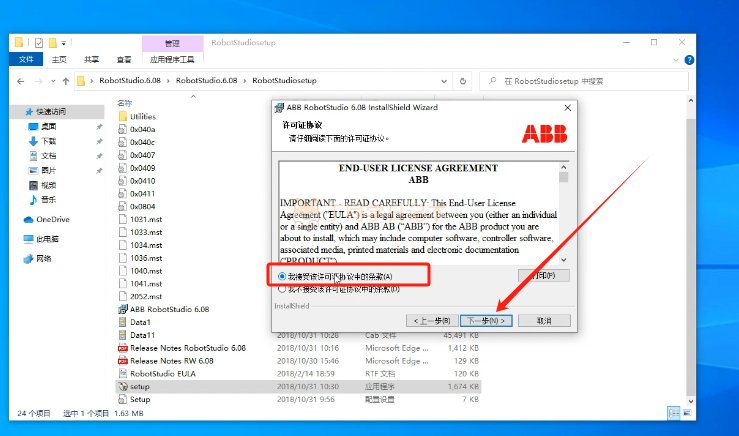Click the Print button in license dialog
The height and width of the screenshot is (436, 739).
pyautogui.click(x=543, y=275)
